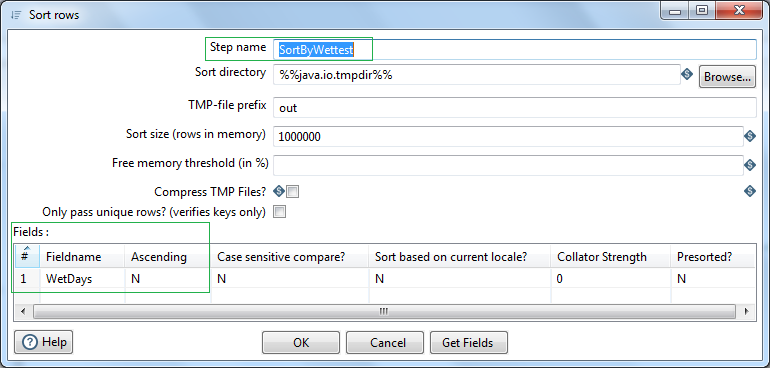Click the # column header with sort arrow

27,255
